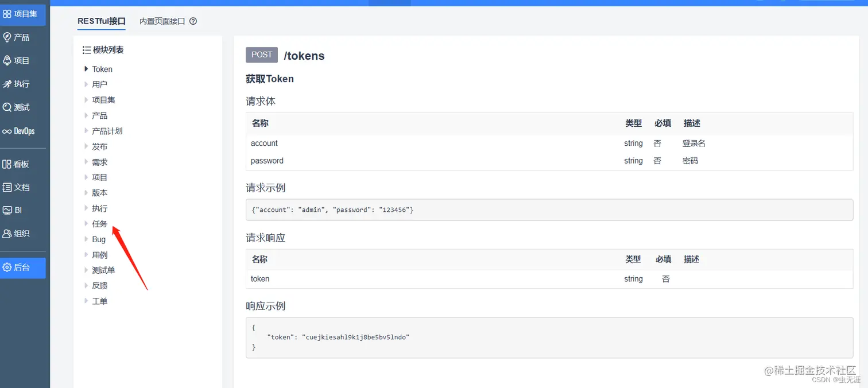Viewport: 868px width, 388px height.
Task: Expand the 产品 module arrow in list
Action: point(86,115)
